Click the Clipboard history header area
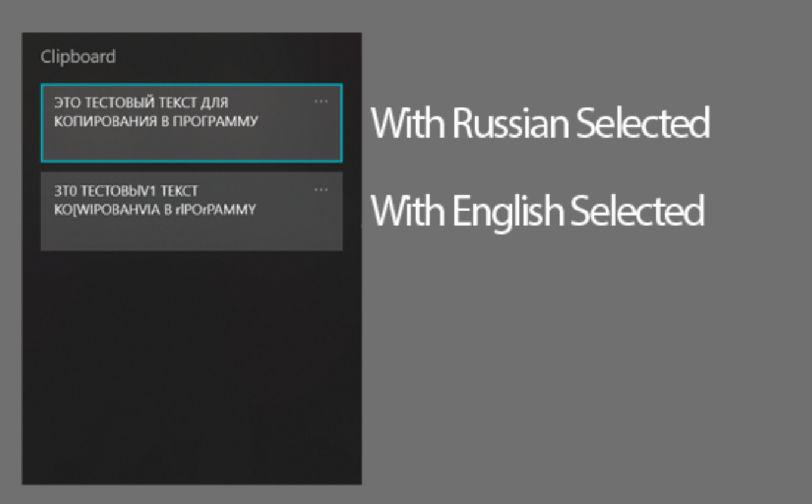 (x=78, y=57)
